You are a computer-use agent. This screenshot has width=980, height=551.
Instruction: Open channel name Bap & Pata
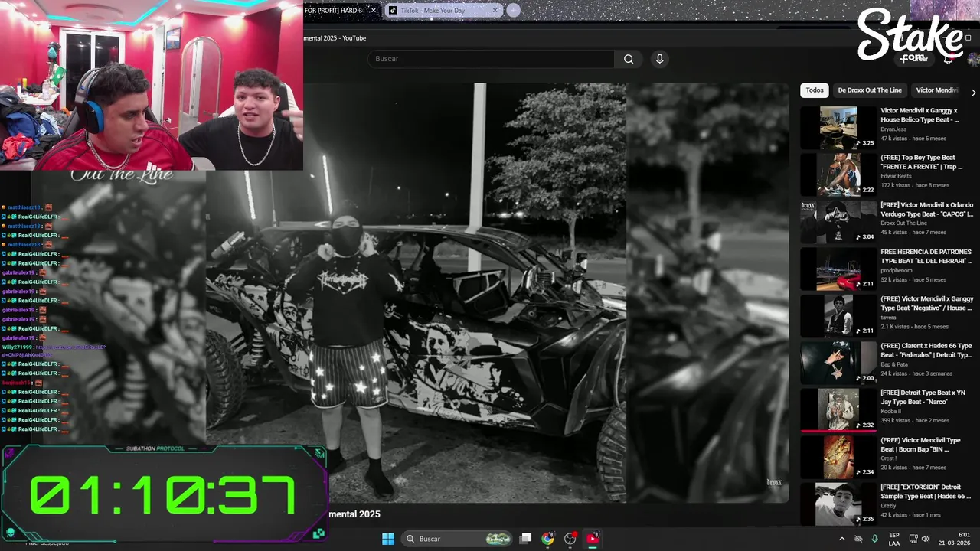click(894, 364)
